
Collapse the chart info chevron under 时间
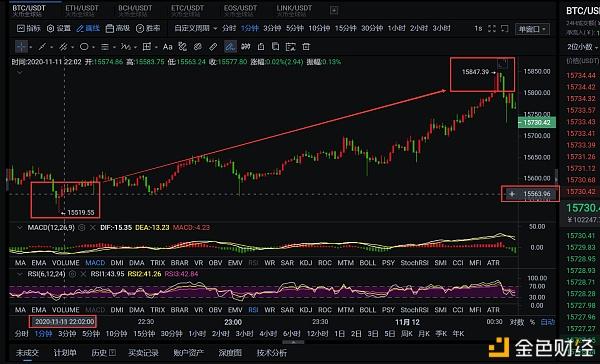coord(20,72)
